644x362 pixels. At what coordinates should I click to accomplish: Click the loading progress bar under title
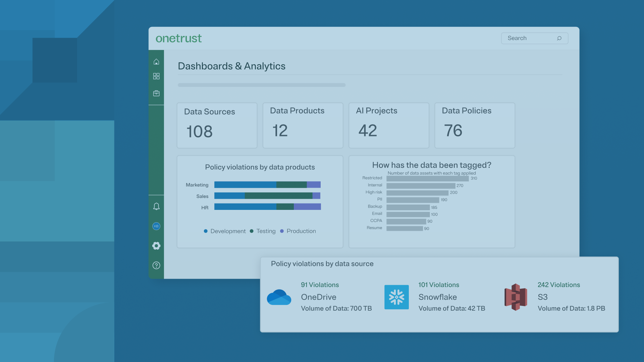click(x=262, y=85)
